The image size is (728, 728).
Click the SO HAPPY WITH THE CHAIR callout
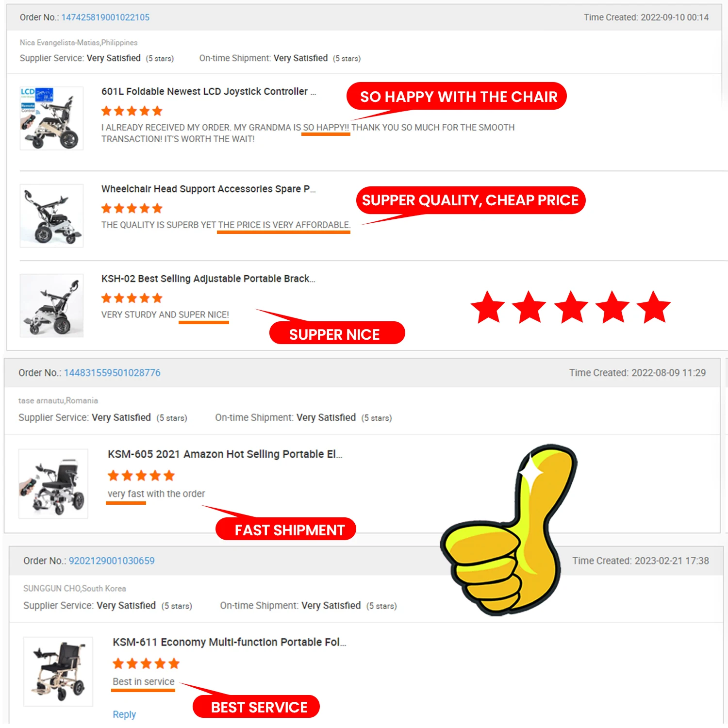coord(457,96)
